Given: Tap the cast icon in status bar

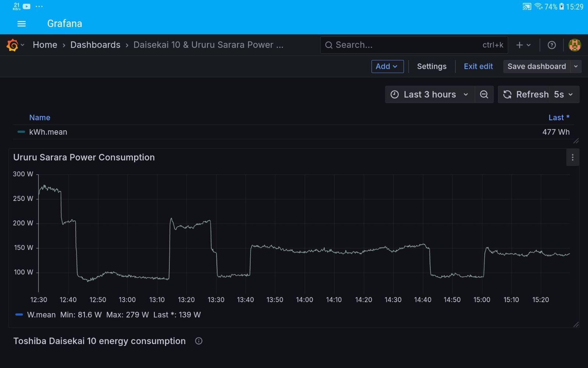Looking at the screenshot, I should [x=527, y=7].
